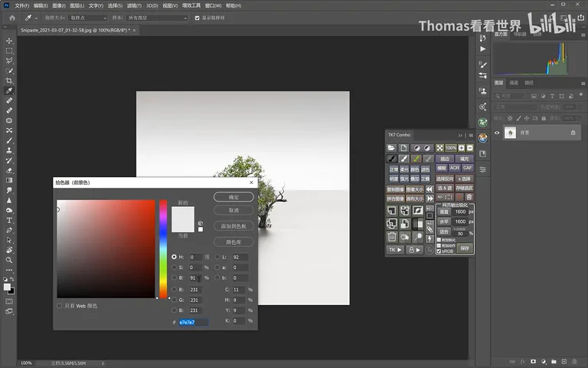This screenshot has height=368, width=588.
Task: Click inside the red color field
Action: click(x=106, y=249)
